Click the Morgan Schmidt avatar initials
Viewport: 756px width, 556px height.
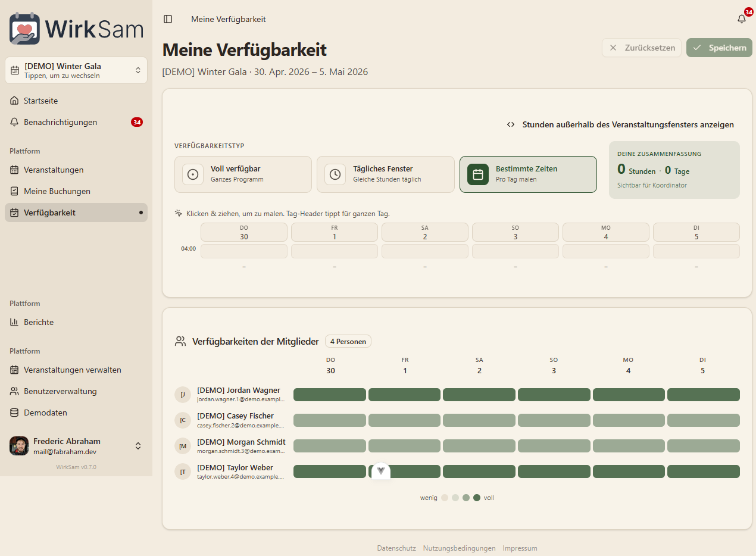[x=183, y=446]
